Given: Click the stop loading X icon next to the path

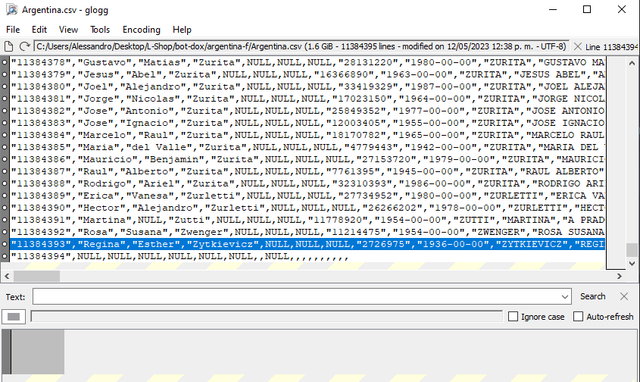Looking at the screenshot, I should pyautogui.click(x=578, y=47).
